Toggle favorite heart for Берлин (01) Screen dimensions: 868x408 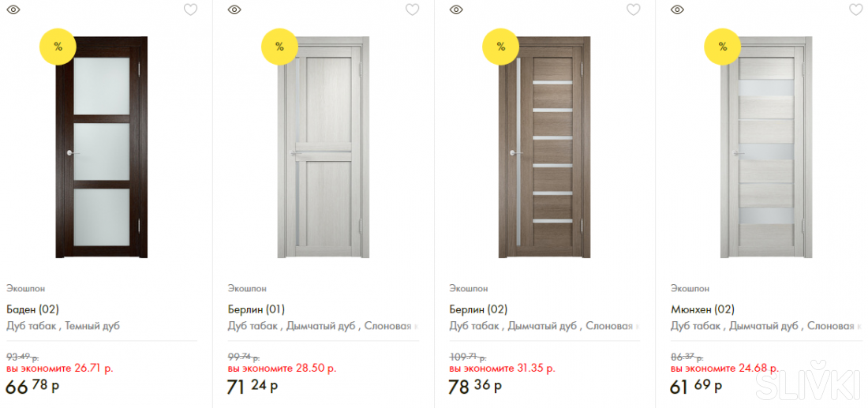412,10
